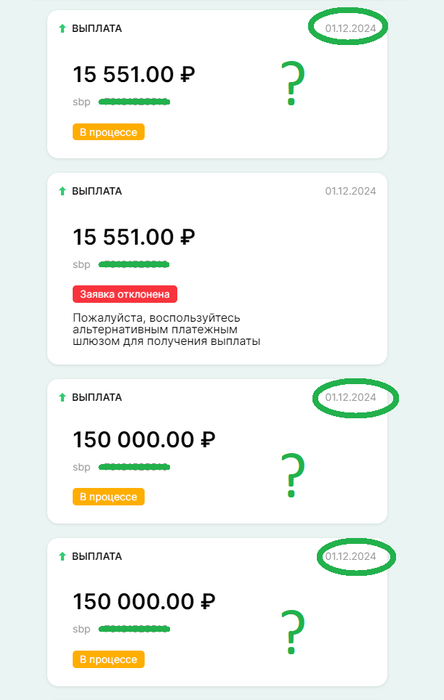This screenshot has height=700, width=444.
Task: Click 15 551.00 ₽ amount in first card
Action: coord(134,74)
